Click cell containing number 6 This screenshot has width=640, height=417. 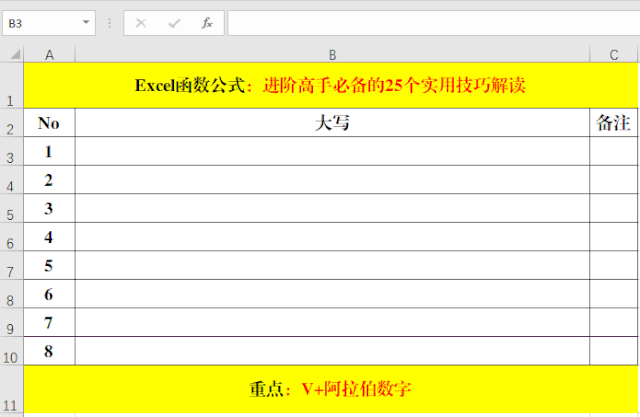(x=49, y=294)
